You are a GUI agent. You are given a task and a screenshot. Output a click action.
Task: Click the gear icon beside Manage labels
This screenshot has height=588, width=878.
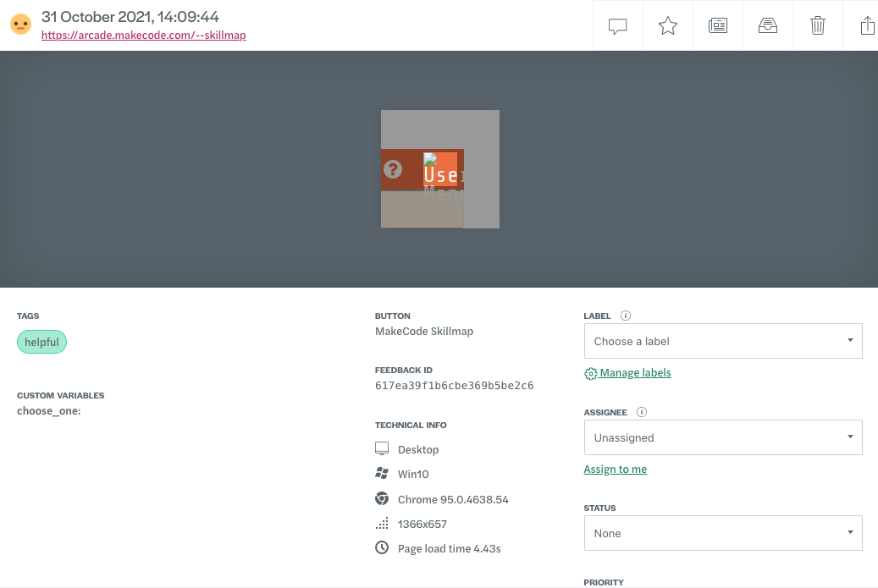(590, 372)
